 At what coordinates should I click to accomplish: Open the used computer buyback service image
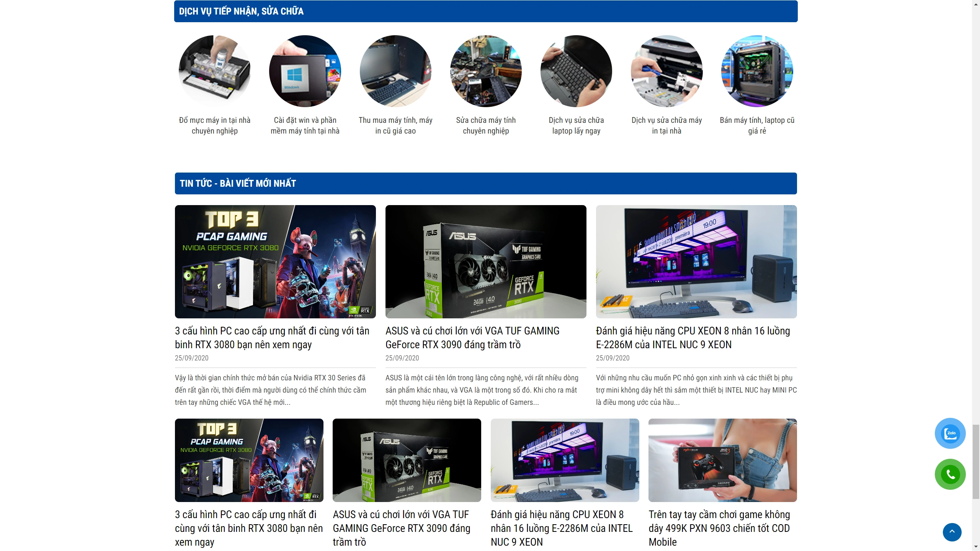pyautogui.click(x=395, y=71)
